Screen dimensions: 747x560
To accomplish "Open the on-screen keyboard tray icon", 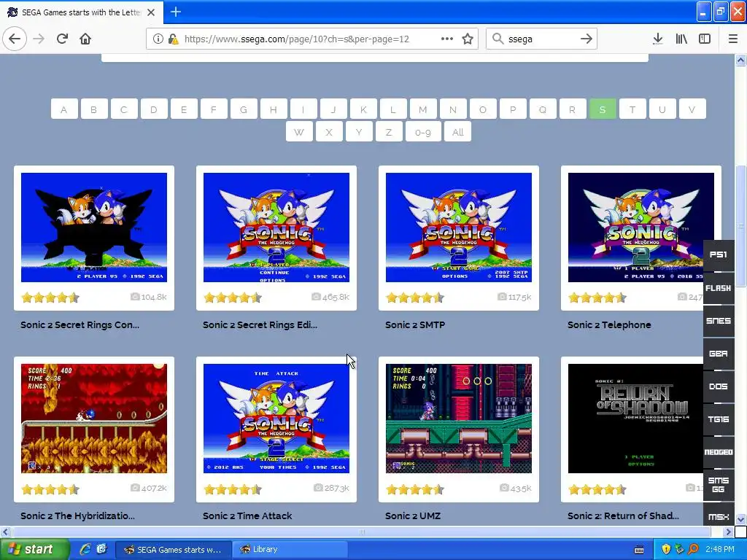I will [639, 549].
